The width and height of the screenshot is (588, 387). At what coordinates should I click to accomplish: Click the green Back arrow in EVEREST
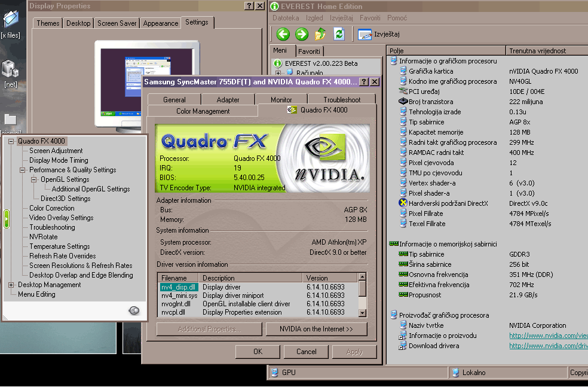coord(283,34)
